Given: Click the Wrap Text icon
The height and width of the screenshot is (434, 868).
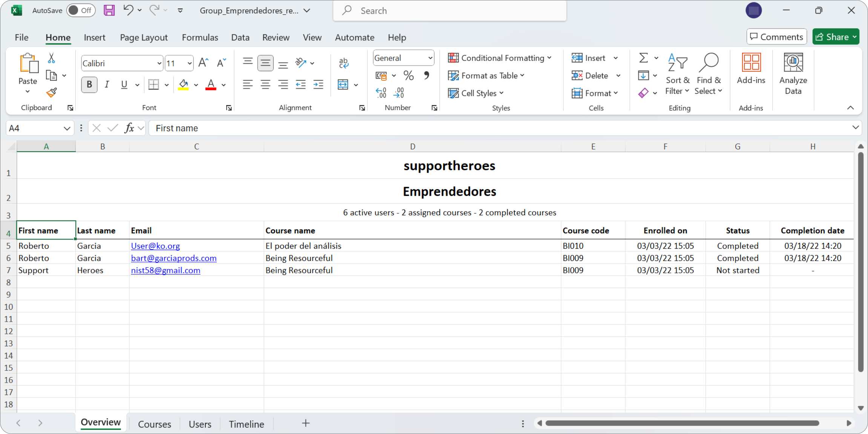Looking at the screenshot, I should point(344,63).
